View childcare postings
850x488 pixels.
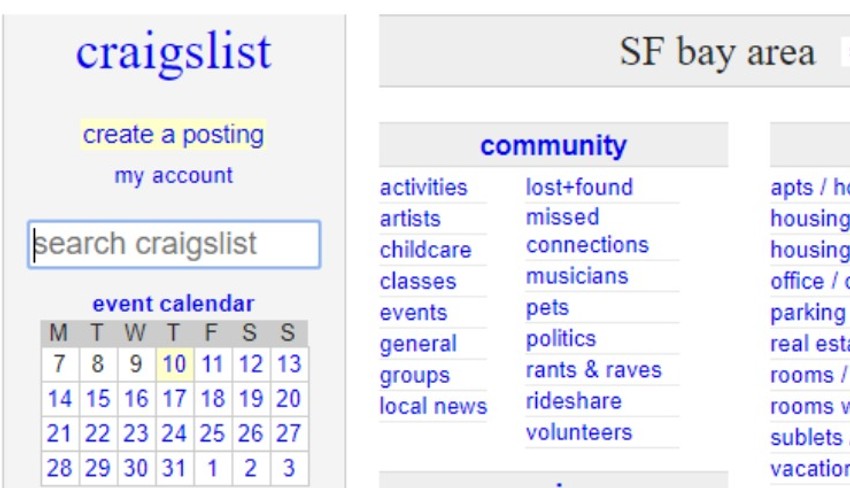click(425, 250)
